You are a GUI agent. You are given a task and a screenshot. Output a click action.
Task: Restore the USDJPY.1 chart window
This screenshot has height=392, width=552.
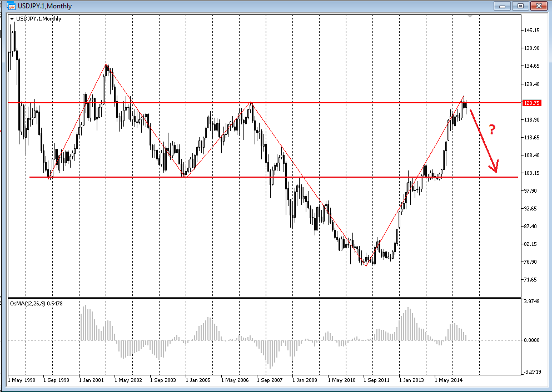[520, 6]
